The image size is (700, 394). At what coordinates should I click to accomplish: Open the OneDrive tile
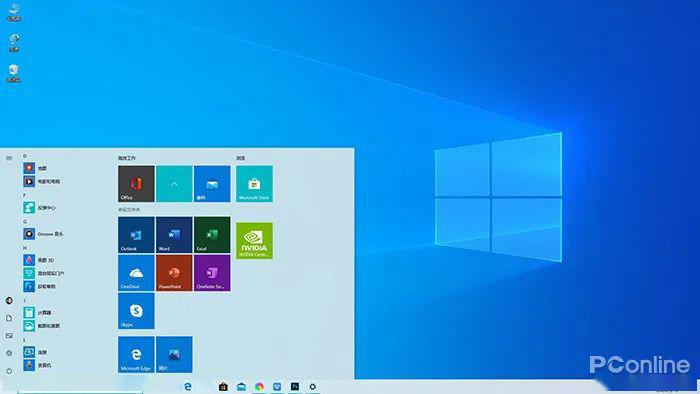click(136, 273)
